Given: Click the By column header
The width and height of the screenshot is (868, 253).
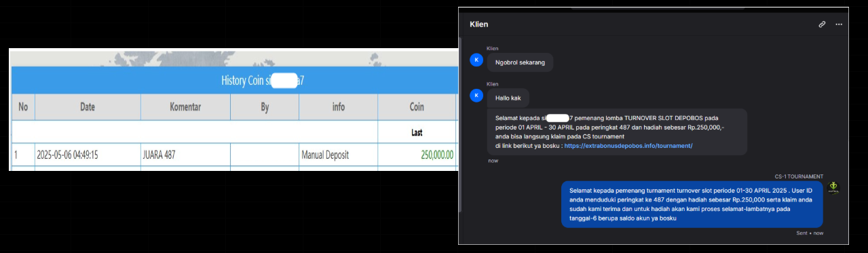Looking at the screenshot, I should 265,106.
